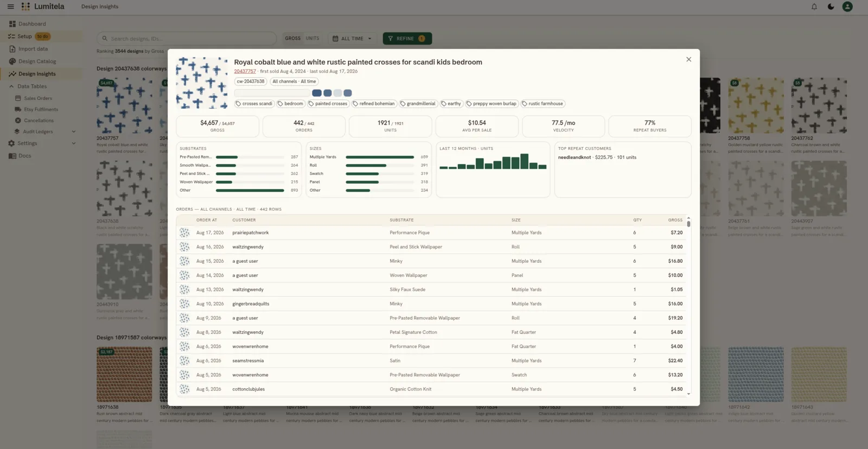Click the All channels · All time chip
This screenshot has width=868, height=449.
pyautogui.click(x=294, y=81)
